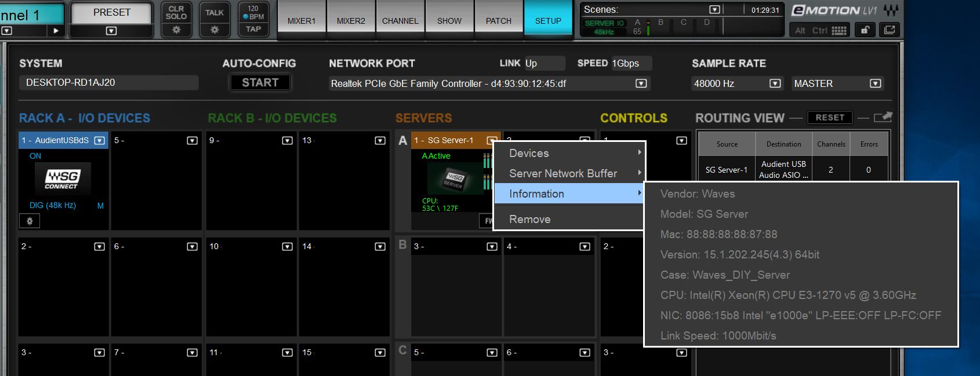Toggle the Ctrl modifier key
This screenshot has height=376, width=980.
point(819,31)
